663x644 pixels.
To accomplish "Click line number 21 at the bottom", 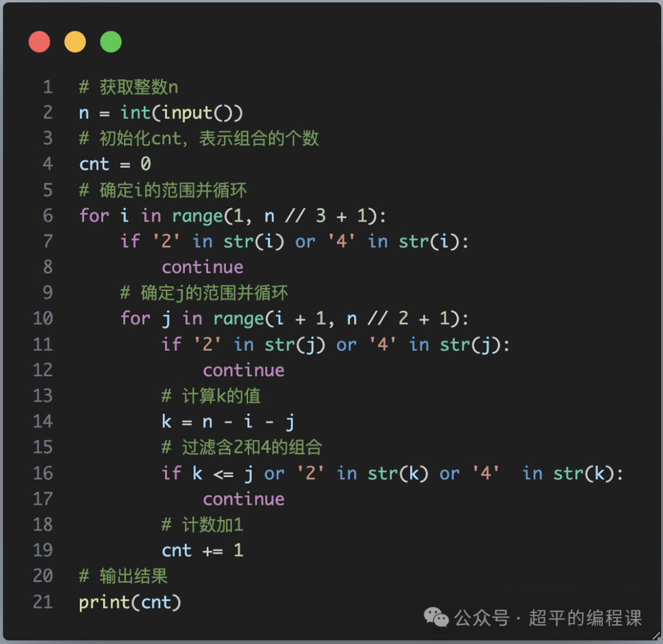I will pyautogui.click(x=42, y=602).
